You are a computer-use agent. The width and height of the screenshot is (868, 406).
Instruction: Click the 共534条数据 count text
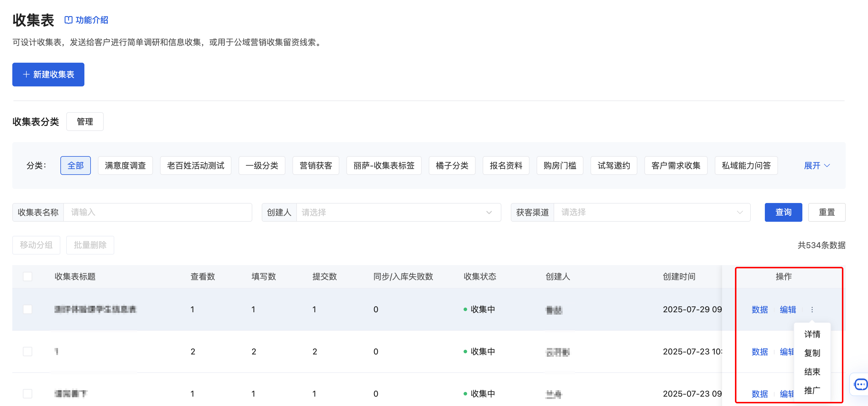(x=821, y=245)
